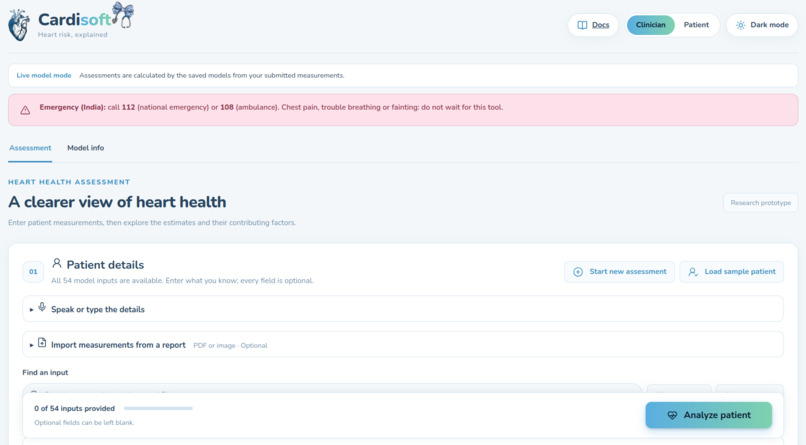Viewport: 806px width, 445px height.
Task: Start new assessment
Action: [619, 271]
